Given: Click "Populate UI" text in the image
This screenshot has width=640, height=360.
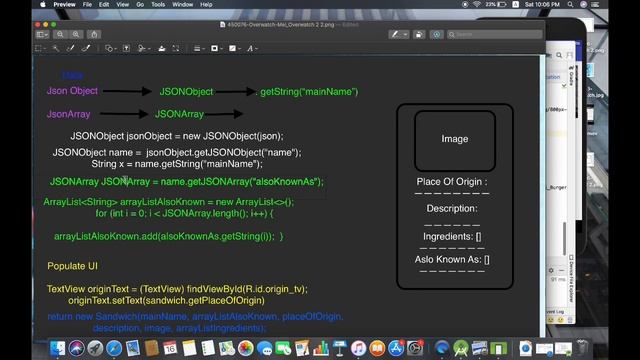Looking at the screenshot, I should pyautogui.click(x=72, y=266).
